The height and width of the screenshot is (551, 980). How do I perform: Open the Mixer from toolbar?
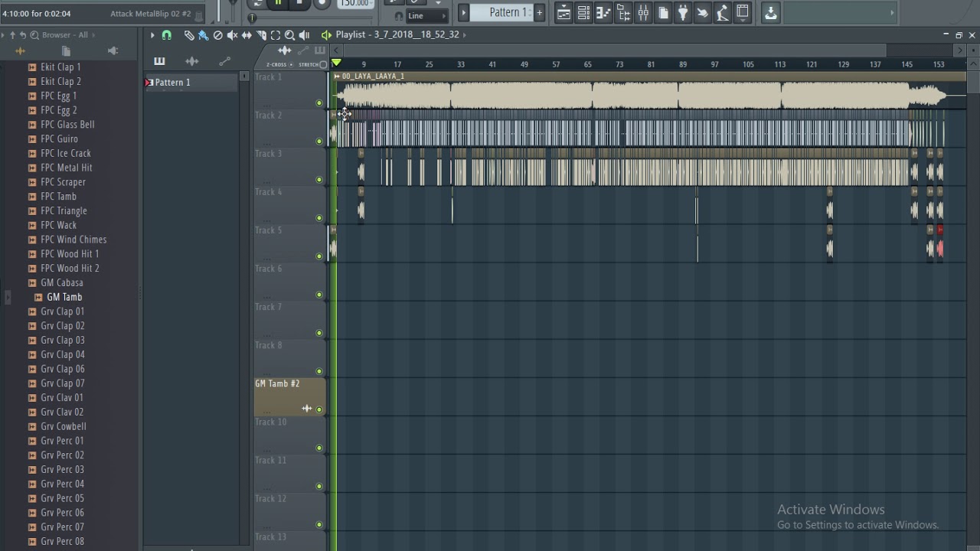tap(643, 12)
